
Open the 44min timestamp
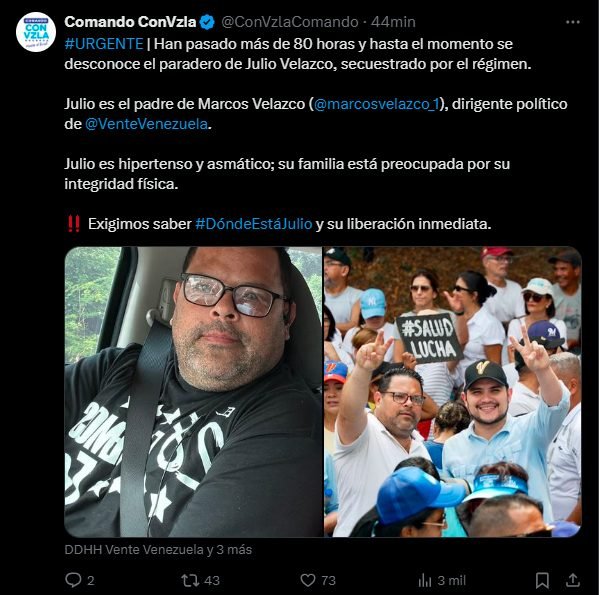[393, 22]
